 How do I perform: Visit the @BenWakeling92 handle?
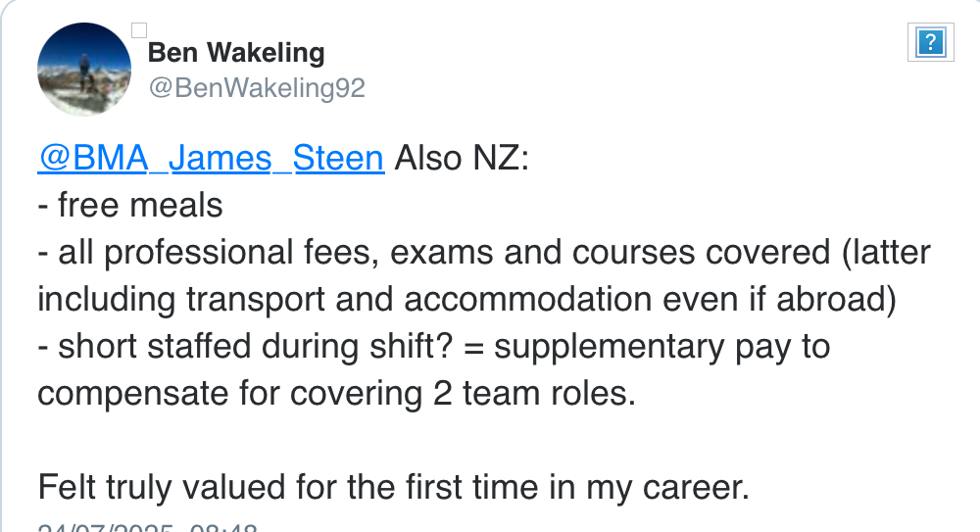(257, 88)
